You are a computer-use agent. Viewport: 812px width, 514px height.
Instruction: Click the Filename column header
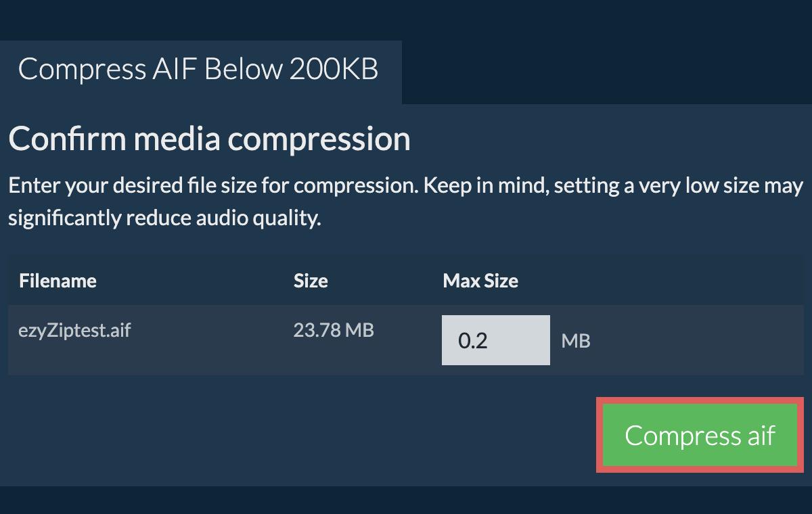pyautogui.click(x=58, y=281)
